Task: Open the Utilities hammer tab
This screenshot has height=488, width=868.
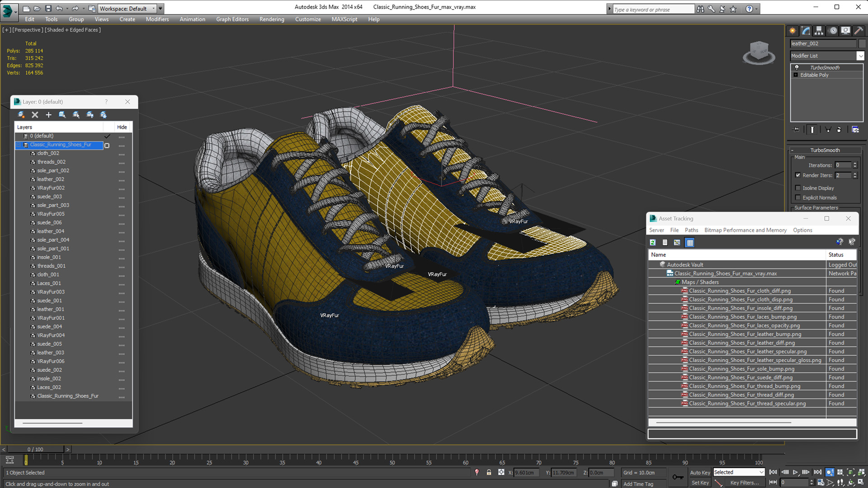Action: pyautogui.click(x=858, y=30)
